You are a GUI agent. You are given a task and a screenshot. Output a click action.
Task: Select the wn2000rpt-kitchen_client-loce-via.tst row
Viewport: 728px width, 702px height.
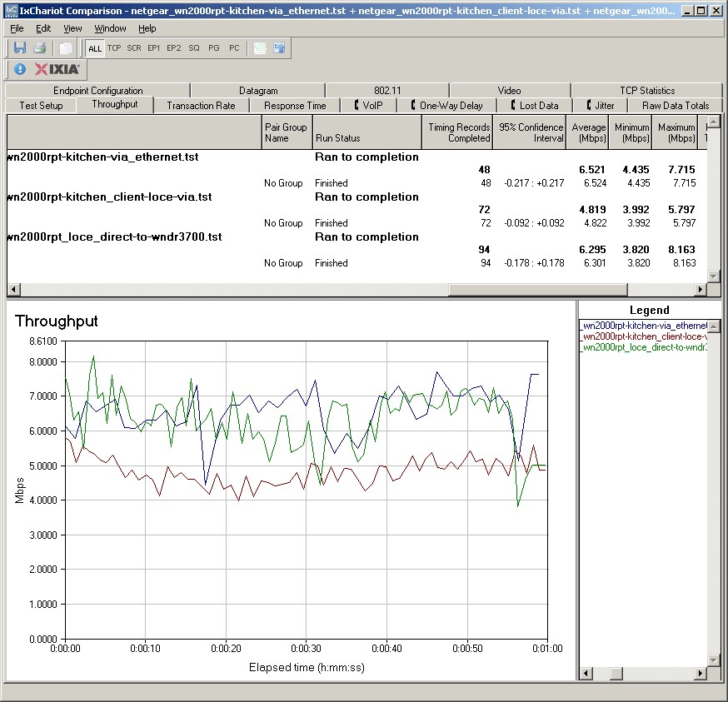coord(357,197)
